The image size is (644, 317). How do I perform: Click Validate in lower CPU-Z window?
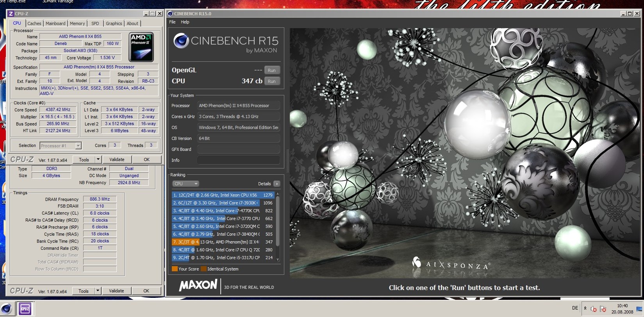click(x=116, y=291)
